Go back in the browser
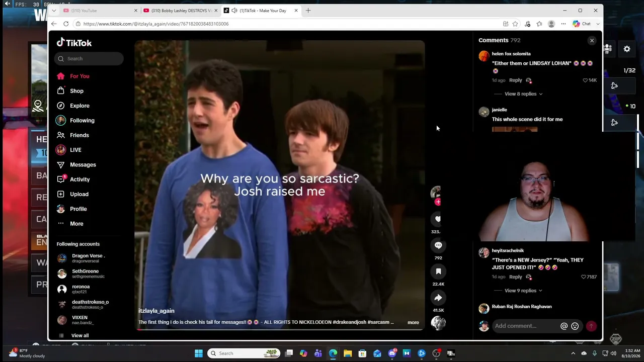644x362 pixels. (54, 24)
